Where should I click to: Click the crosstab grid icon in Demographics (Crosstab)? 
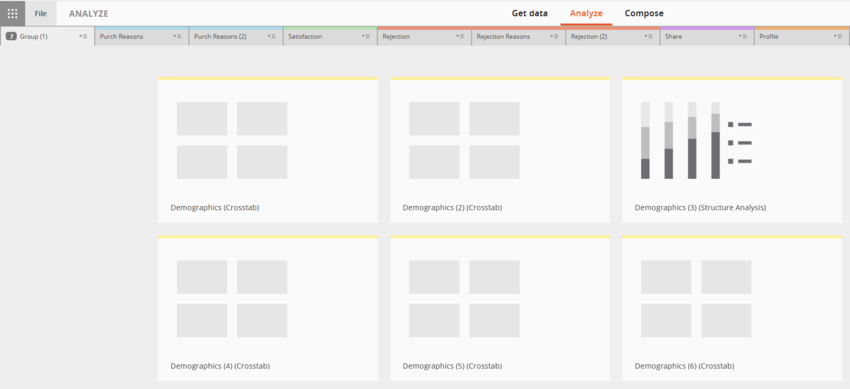(x=232, y=140)
